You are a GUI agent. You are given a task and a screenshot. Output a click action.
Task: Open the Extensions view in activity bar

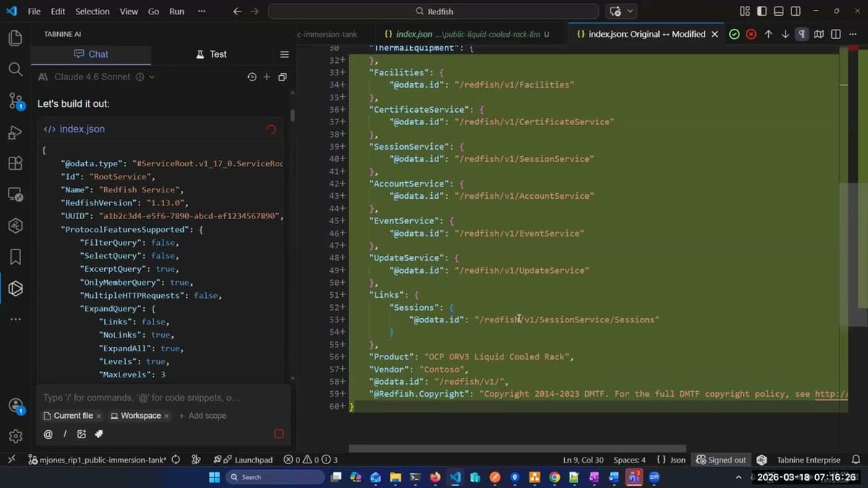[x=15, y=163]
